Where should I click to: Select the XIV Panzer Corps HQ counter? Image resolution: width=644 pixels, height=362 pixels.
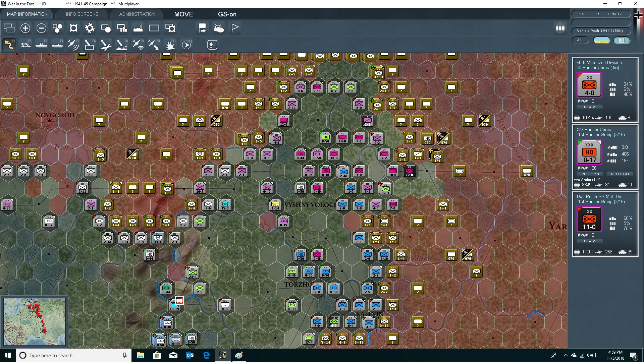(589, 152)
